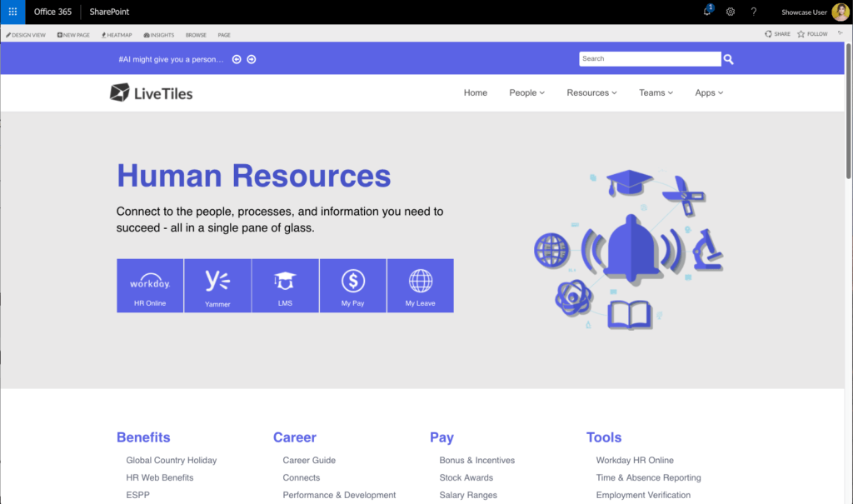Click into the Search input field
The height and width of the screenshot is (504, 853).
[x=650, y=59]
